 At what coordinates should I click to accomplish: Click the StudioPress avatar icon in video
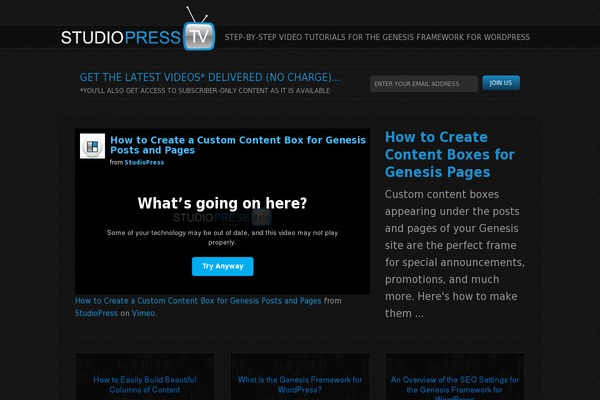[x=92, y=146]
